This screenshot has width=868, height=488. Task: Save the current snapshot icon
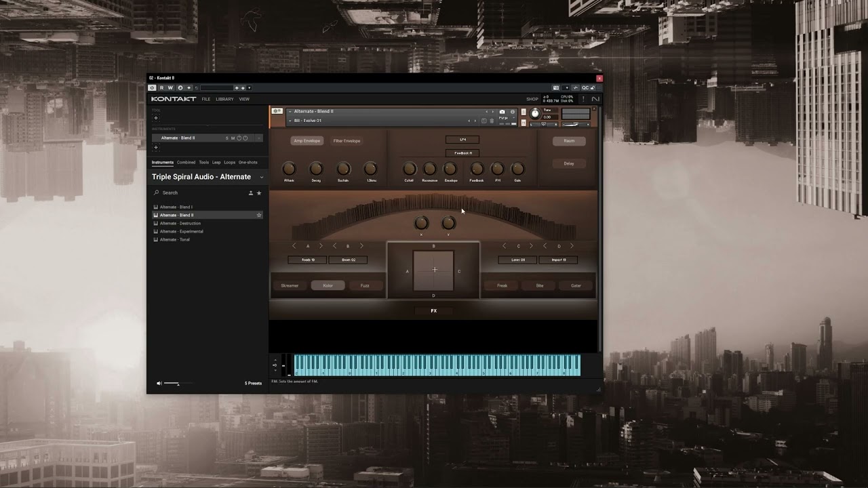point(484,121)
